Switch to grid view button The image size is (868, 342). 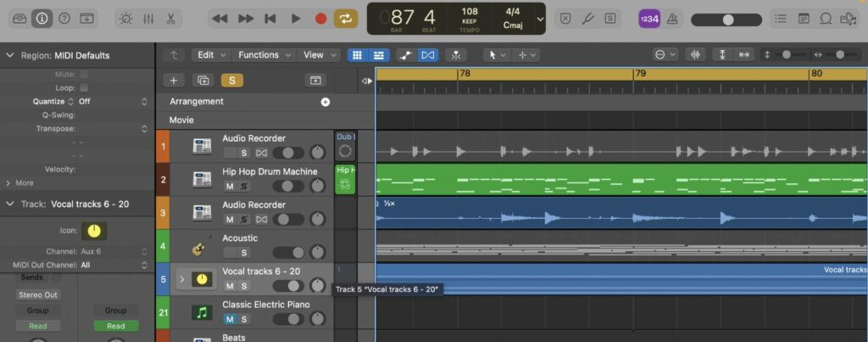(x=358, y=55)
